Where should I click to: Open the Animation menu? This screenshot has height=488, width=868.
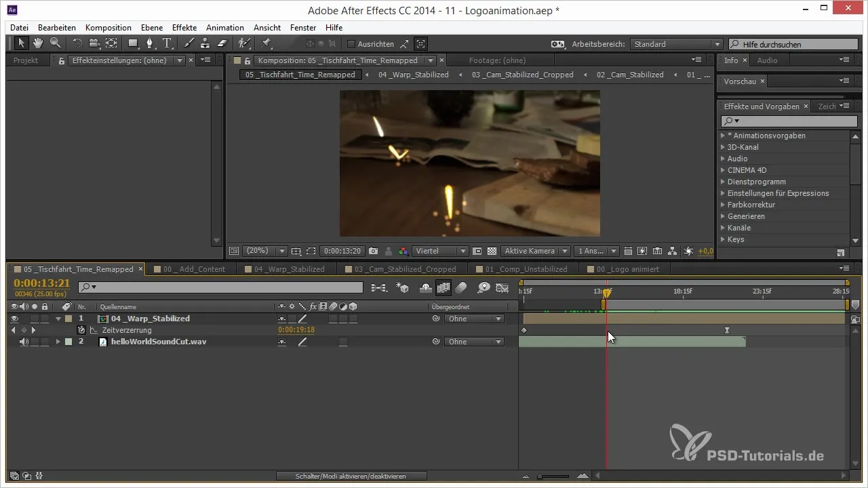tap(225, 28)
